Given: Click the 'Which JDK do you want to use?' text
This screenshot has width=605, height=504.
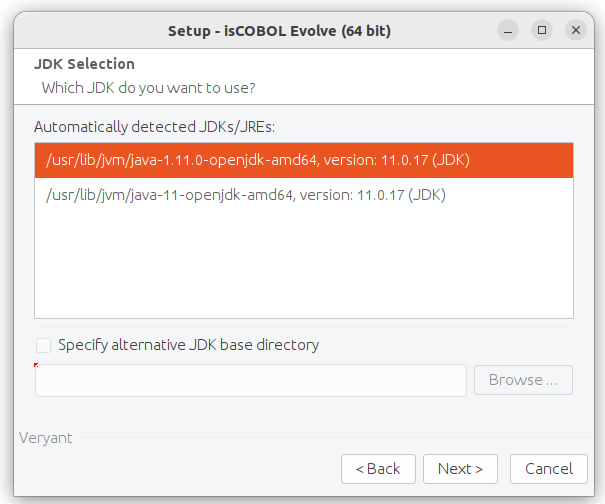Looking at the screenshot, I should tap(149, 88).
